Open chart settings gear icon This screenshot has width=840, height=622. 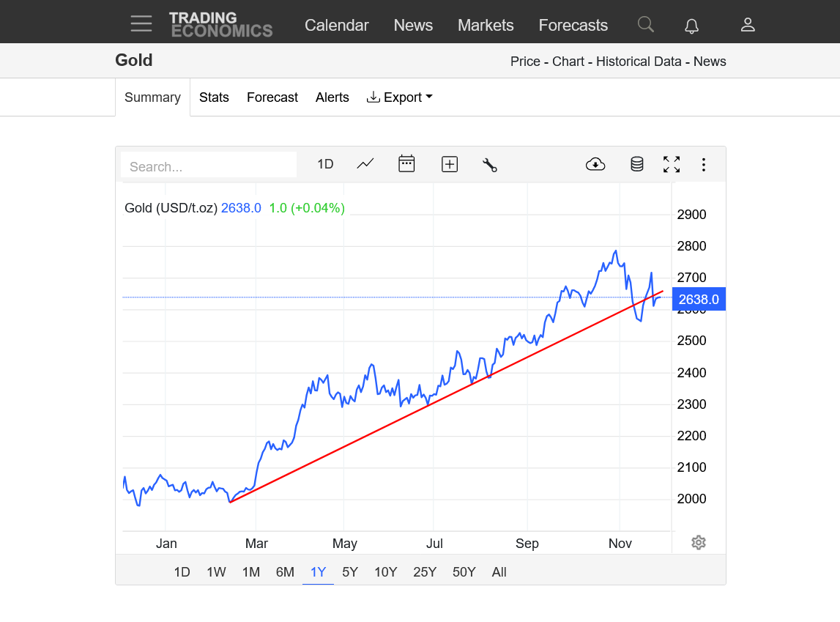pos(699,543)
